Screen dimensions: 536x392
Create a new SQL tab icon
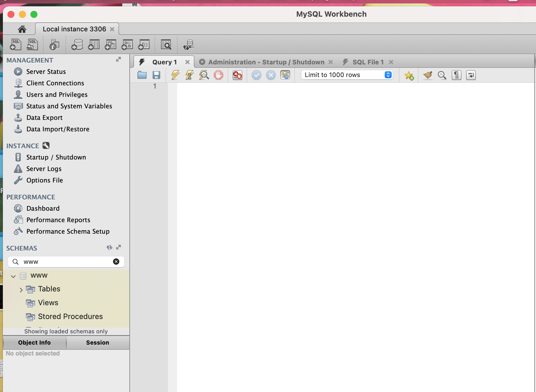coord(16,45)
